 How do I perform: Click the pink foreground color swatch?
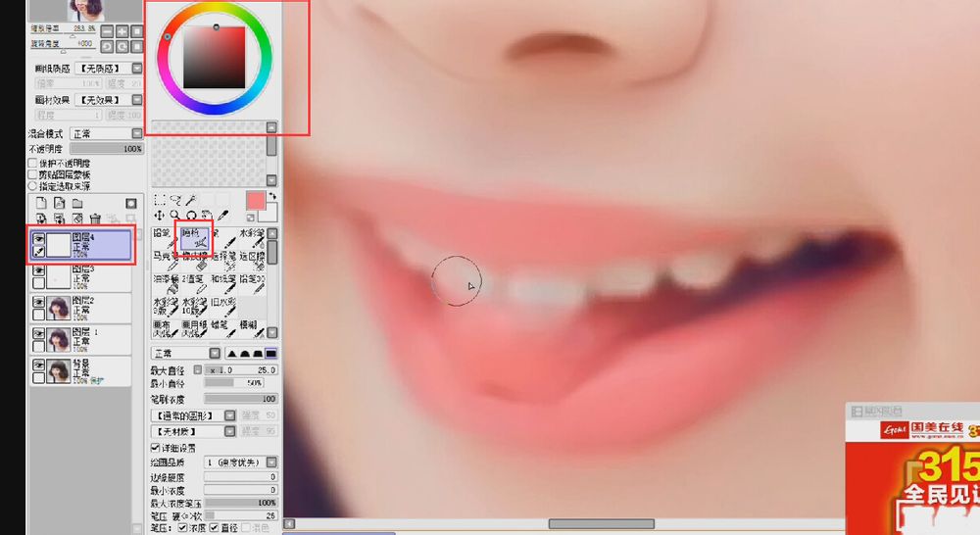tap(255, 201)
